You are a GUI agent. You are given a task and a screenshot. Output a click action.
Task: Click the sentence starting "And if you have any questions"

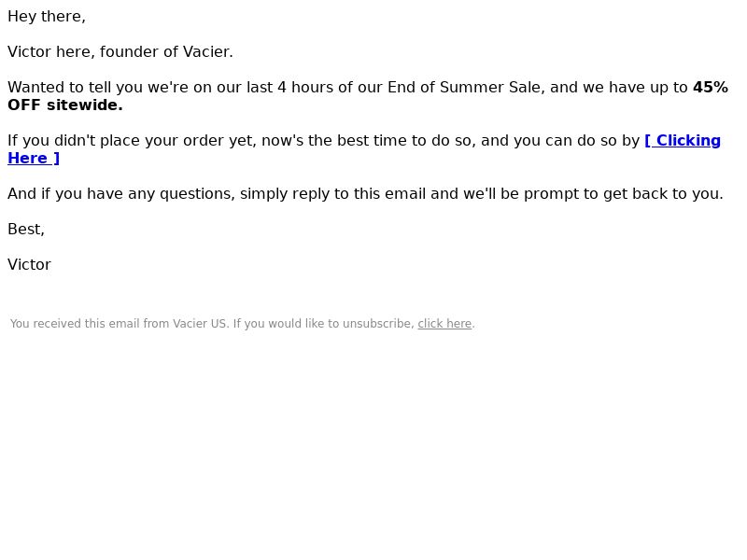(x=365, y=194)
